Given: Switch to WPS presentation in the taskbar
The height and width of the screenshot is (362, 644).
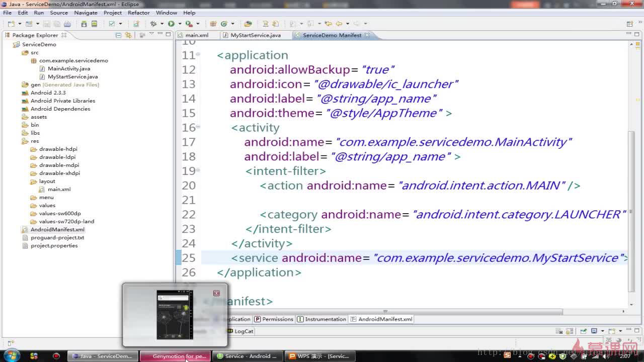Looking at the screenshot, I should pyautogui.click(x=320, y=356).
